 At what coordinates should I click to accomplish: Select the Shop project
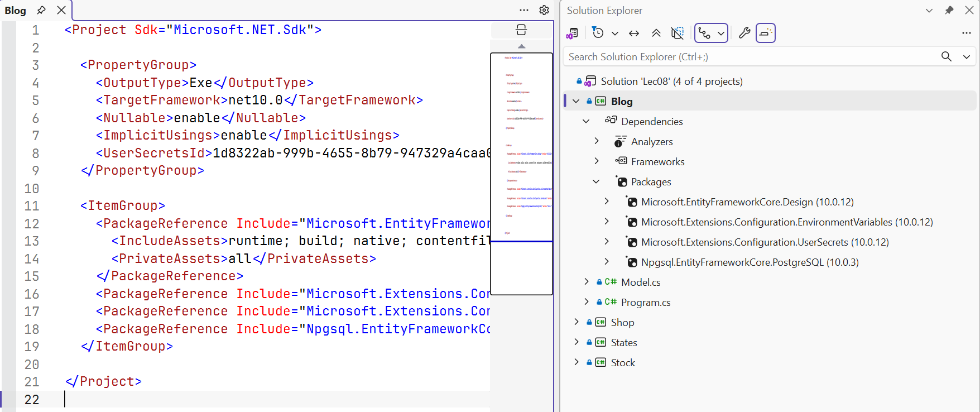[x=622, y=323]
